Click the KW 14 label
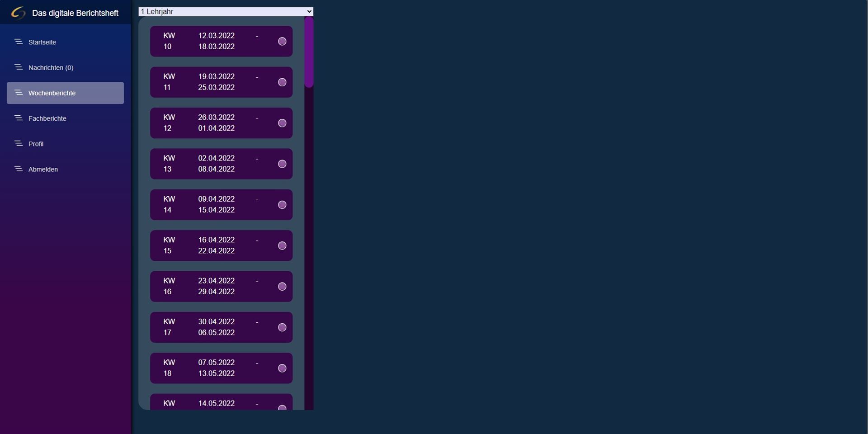868x434 pixels. [x=169, y=204]
